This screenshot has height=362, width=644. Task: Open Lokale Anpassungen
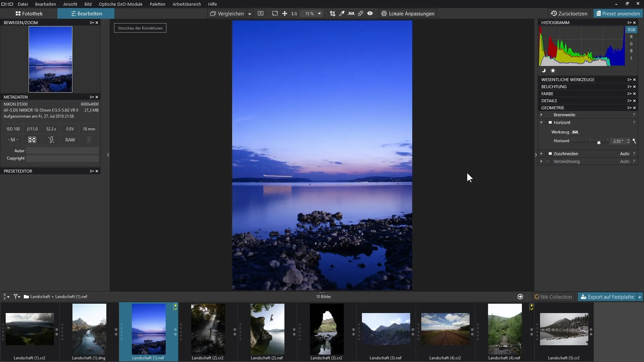point(408,13)
